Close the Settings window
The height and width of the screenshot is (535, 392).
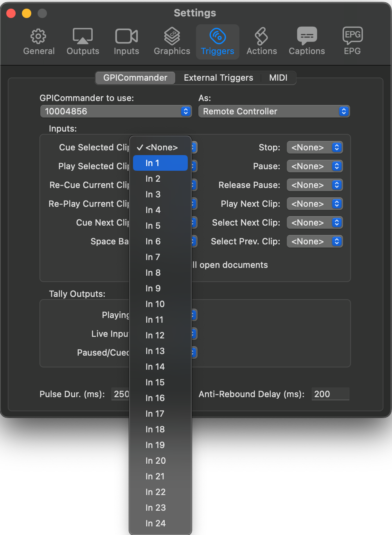coord(11,13)
